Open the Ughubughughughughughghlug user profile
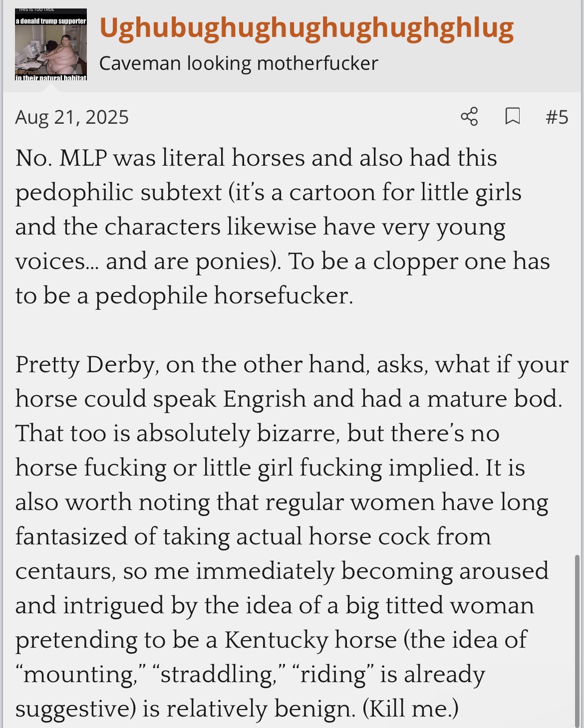 click(x=306, y=28)
